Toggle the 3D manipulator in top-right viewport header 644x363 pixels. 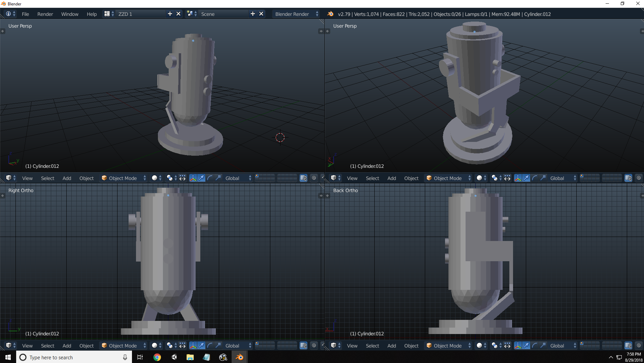518,178
